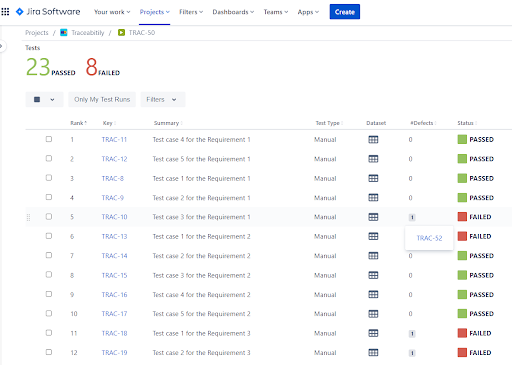Click the 8 FAILED tests counter

pos(103,67)
